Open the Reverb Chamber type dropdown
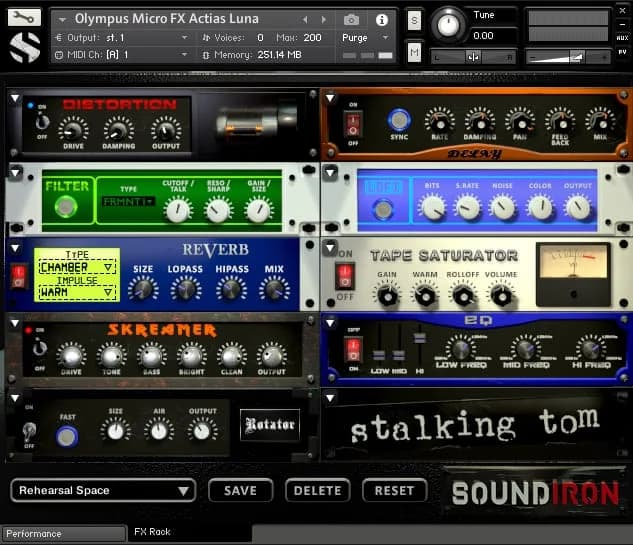Image resolution: width=633 pixels, height=545 pixels. click(x=77, y=268)
